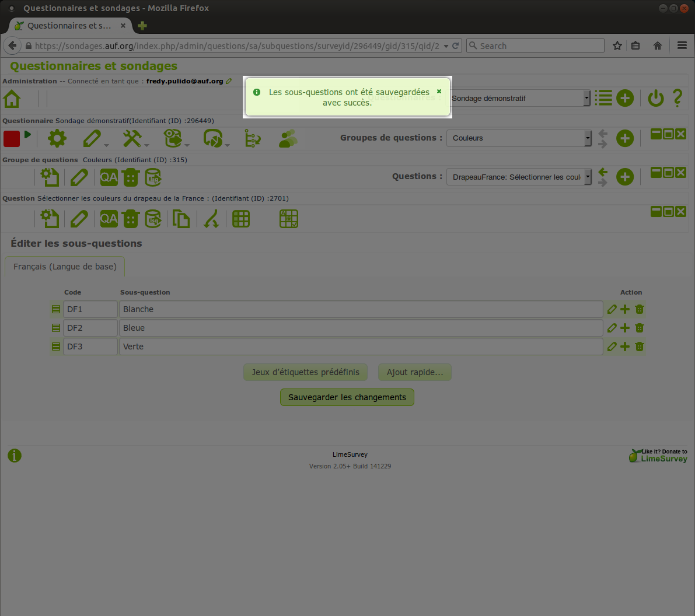Open question group organizer tree icon

click(x=253, y=138)
